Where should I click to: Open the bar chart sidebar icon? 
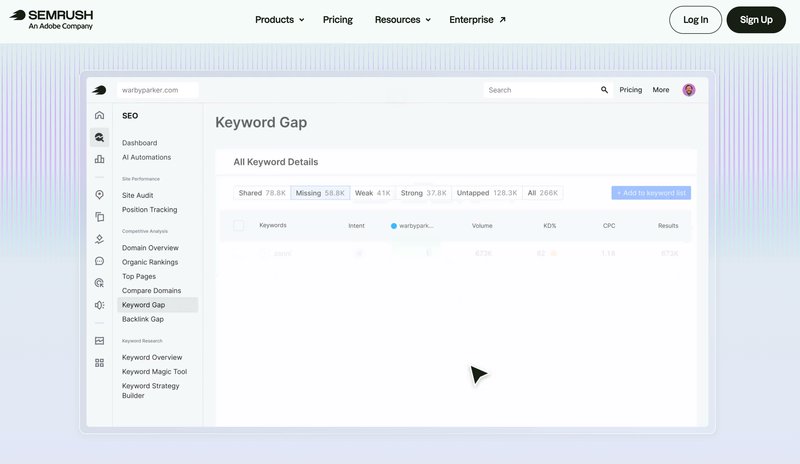tap(99, 159)
